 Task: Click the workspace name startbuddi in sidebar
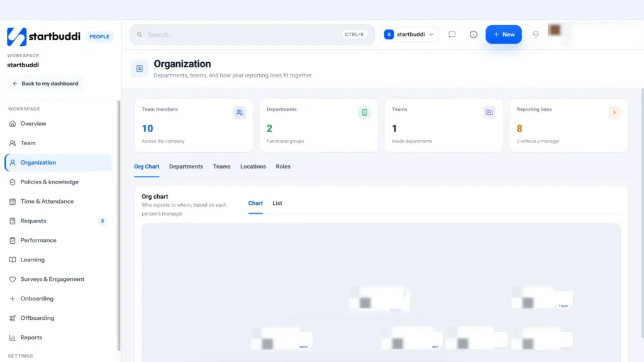tap(23, 65)
